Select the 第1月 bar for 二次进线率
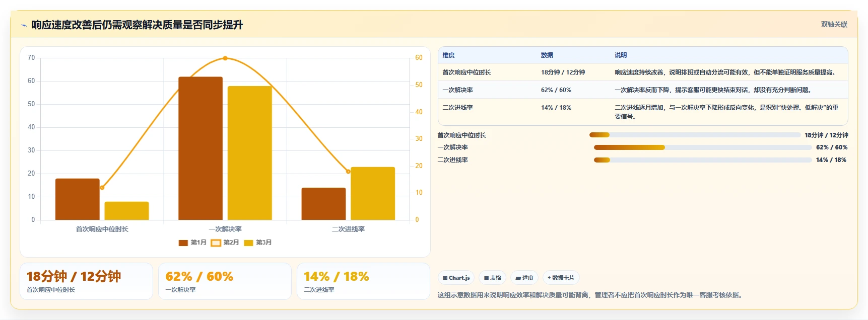Viewport: 868px width, 320px height. click(323, 204)
